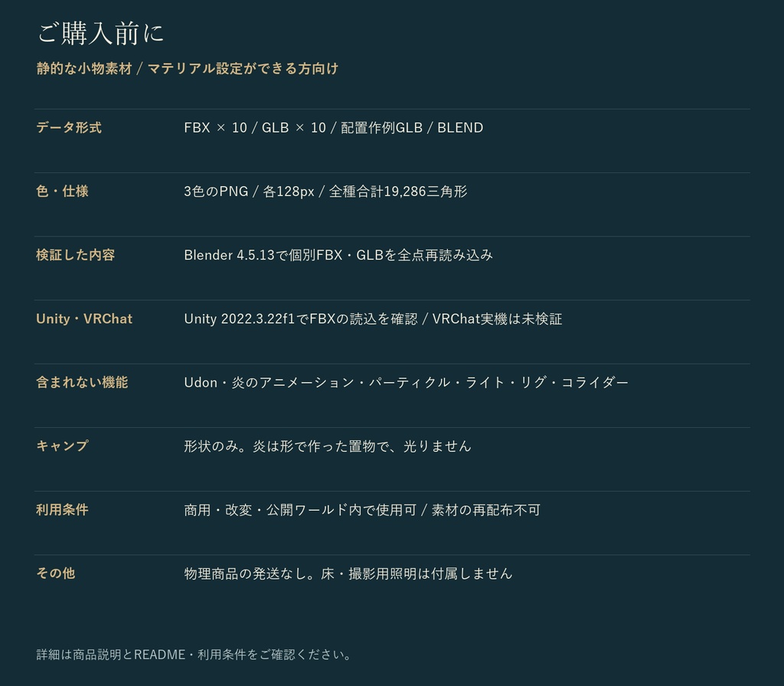Screen dimensions: 784x686
Task: Select the Blender 4.5.13で個別FBX・GLBを全点再読み込み text
Action: [338, 255]
